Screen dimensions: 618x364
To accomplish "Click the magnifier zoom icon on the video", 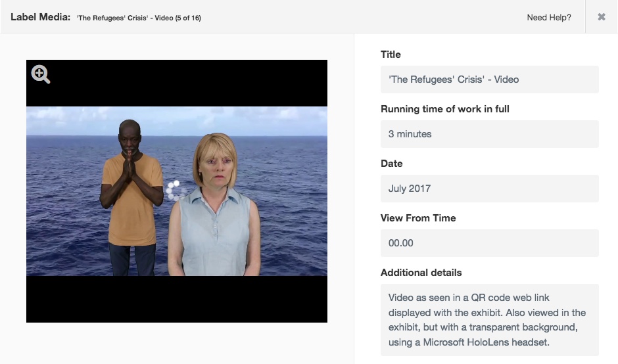I will coord(41,75).
